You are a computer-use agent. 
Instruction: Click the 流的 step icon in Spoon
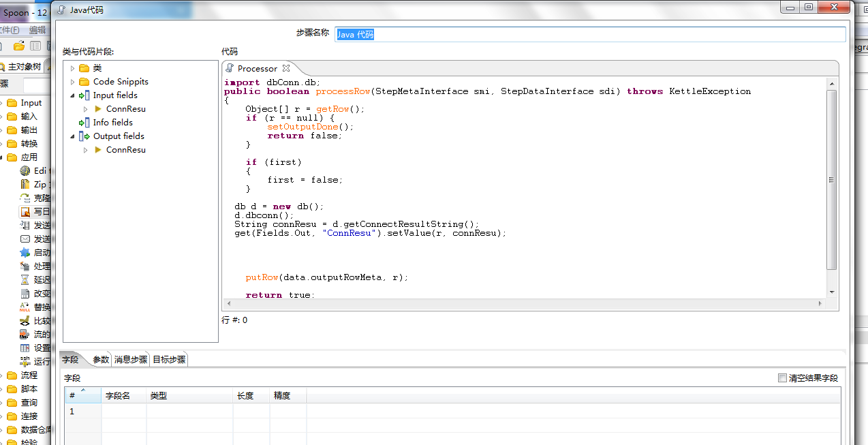click(25, 335)
